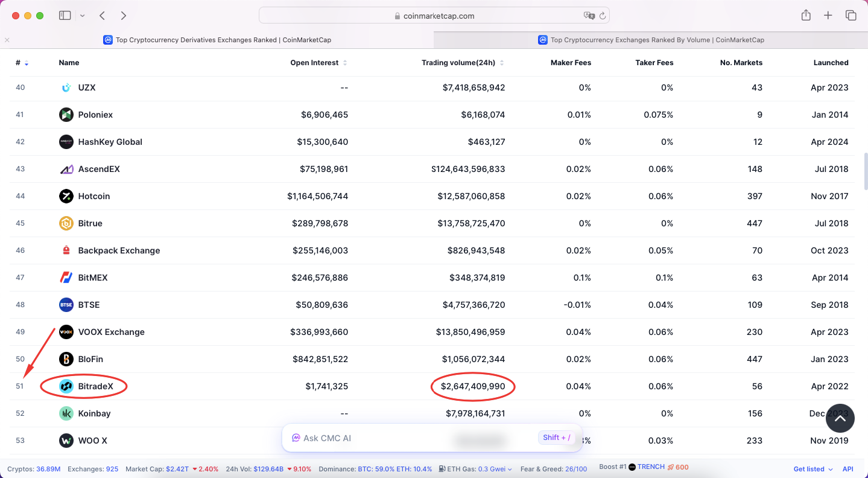Click the BitMEX exchange logo icon
The image size is (868, 478).
[66, 278]
